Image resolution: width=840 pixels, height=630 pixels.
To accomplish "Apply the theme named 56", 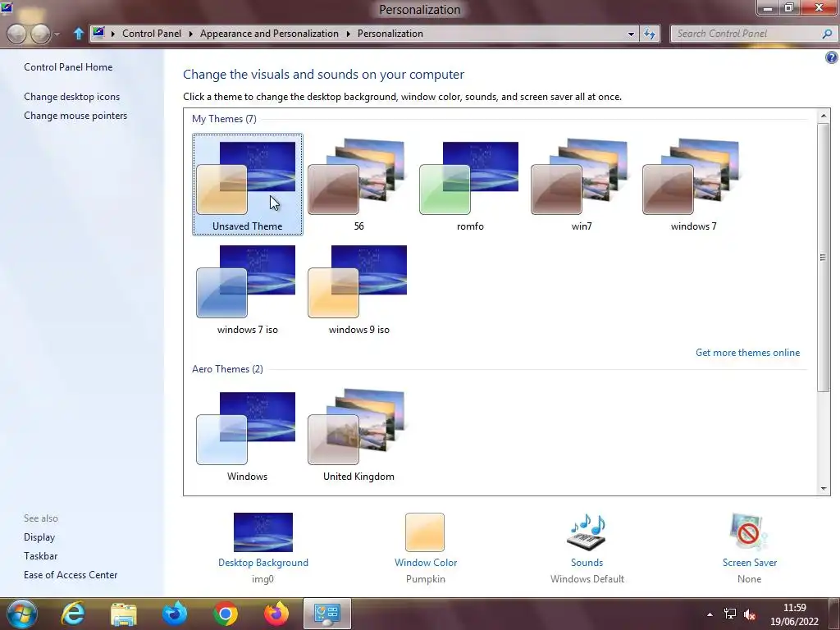I will [358, 185].
